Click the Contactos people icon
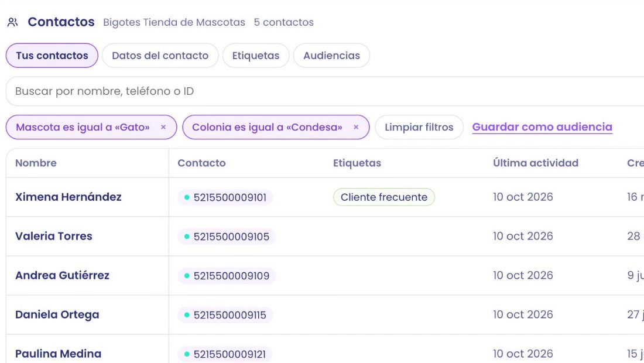644x363 pixels. (x=13, y=22)
